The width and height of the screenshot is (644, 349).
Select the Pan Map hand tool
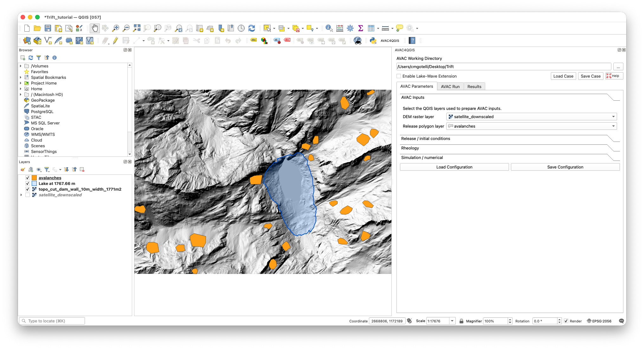[95, 28]
